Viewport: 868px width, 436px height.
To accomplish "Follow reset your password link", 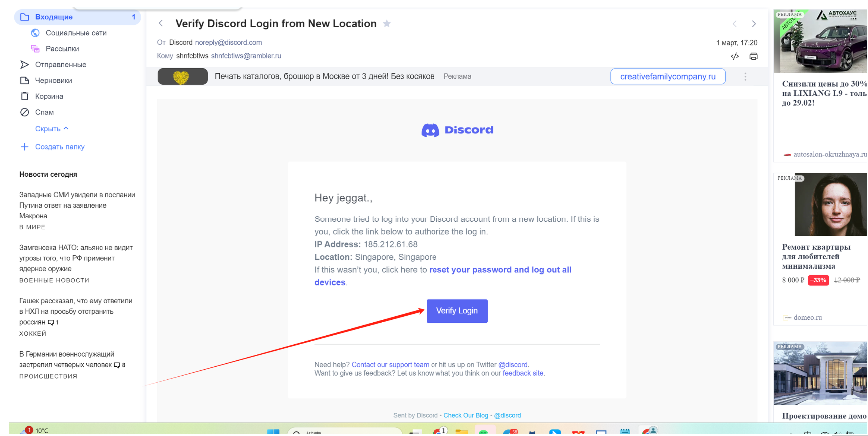I will pos(499,270).
